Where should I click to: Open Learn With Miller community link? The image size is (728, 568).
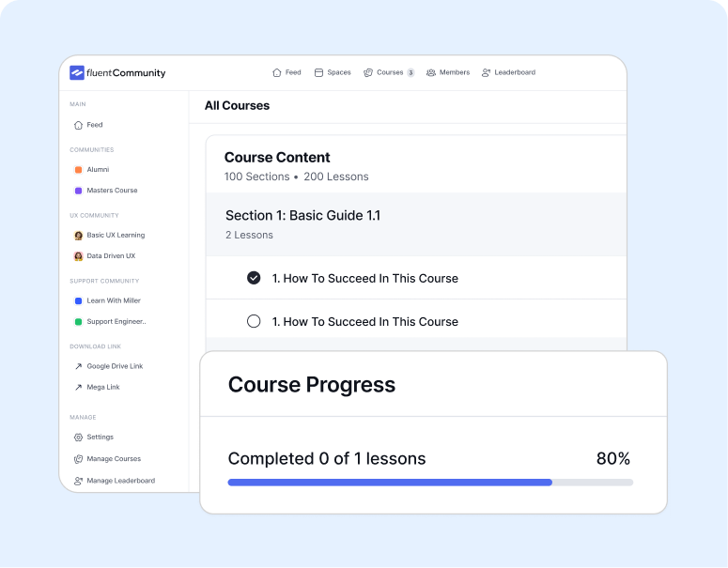pyautogui.click(x=113, y=300)
